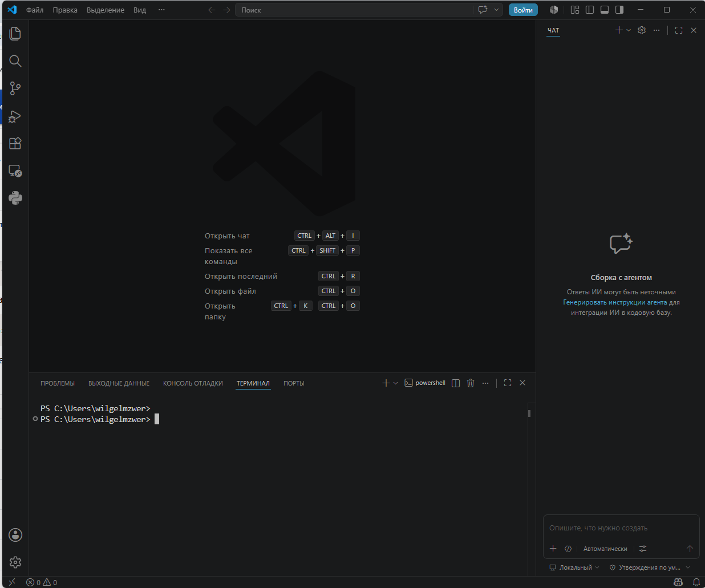705x588 pixels.
Task: Open the Утверждения по ум... dropdown
Action: tap(650, 567)
